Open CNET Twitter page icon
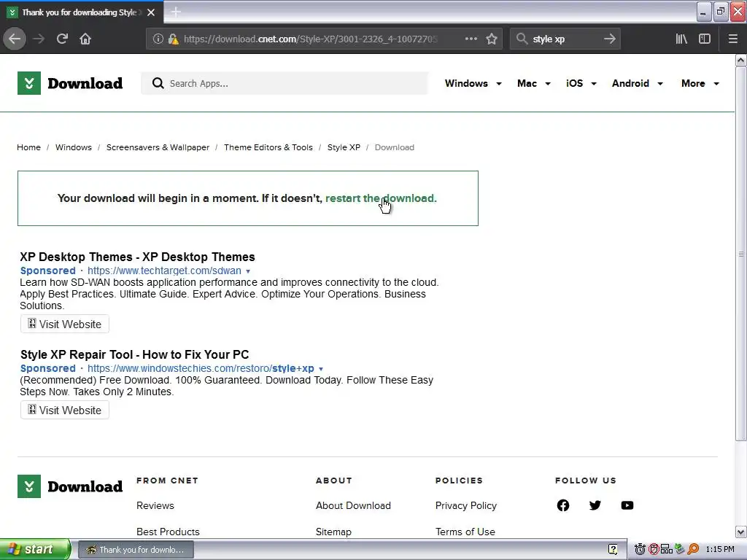The height and width of the screenshot is (560, 747). [595, 505]
